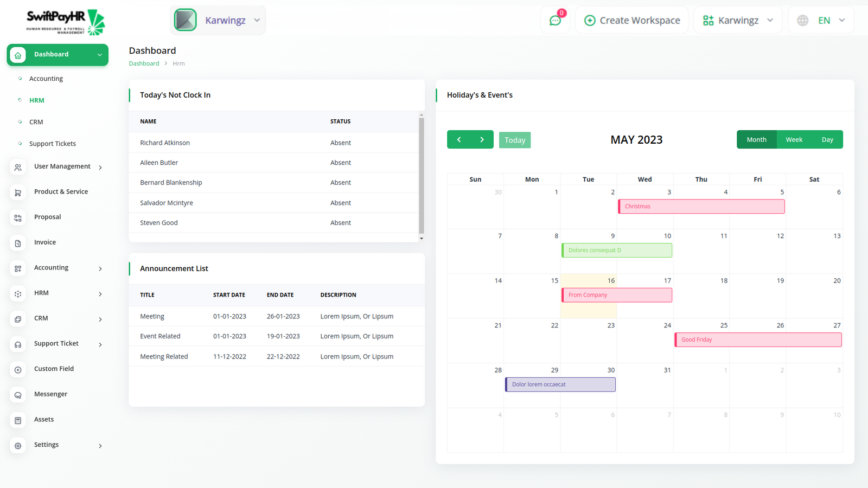Open the Karwingz workspace dropdown in header

coord(738,21)
